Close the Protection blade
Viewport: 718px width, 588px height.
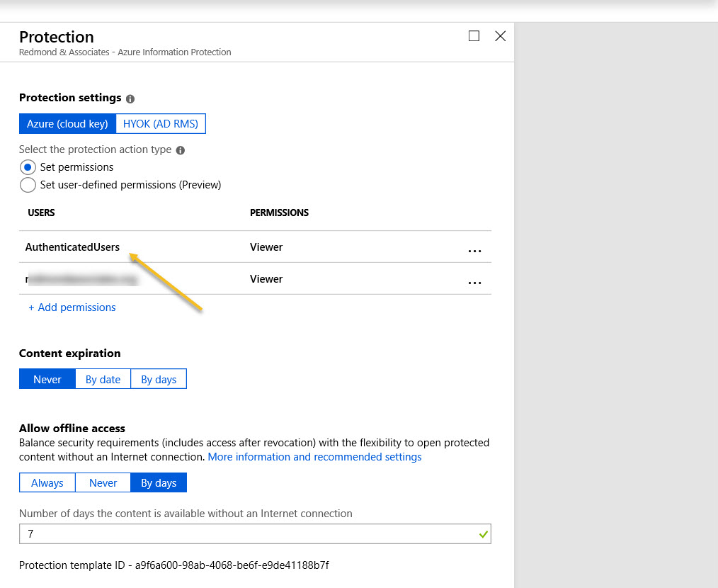click(501, 35)
